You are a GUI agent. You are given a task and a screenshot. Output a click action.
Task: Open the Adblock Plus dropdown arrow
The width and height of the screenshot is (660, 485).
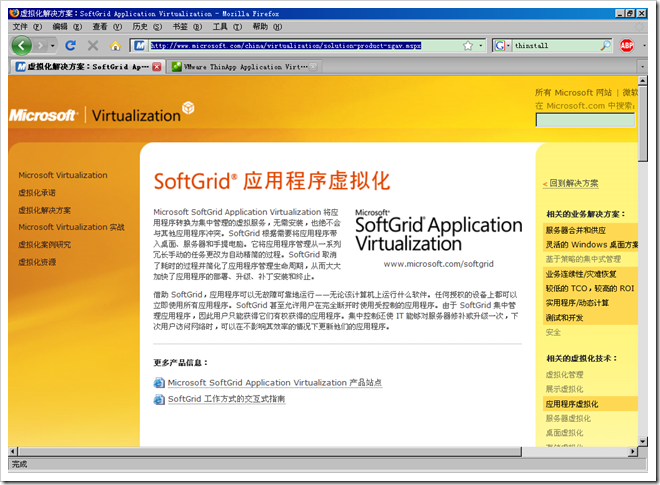click(644, 45)
